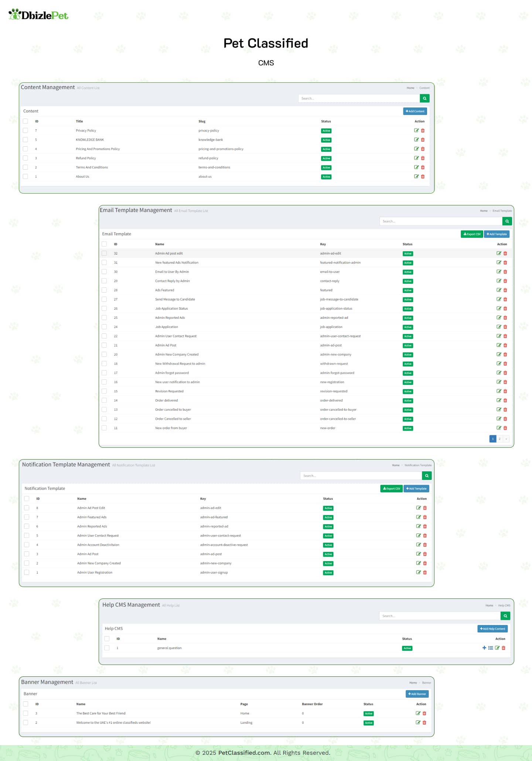Delete the About Us content entry

423,177
